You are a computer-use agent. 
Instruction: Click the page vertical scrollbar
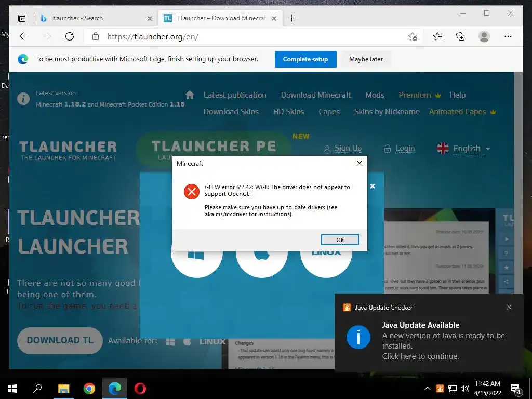click(518, 183)
